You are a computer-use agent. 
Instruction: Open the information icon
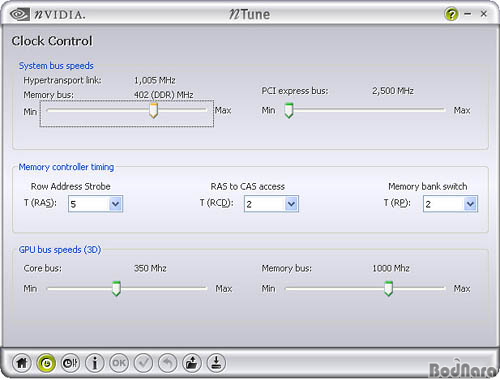pos(95,363)
